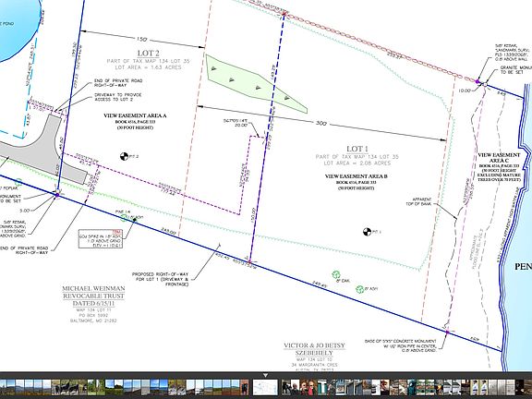This screenshot has width=532, height=399.
Task: Click 'VICTOR & JO BETSY' owner name
Action: coord(315,345)
